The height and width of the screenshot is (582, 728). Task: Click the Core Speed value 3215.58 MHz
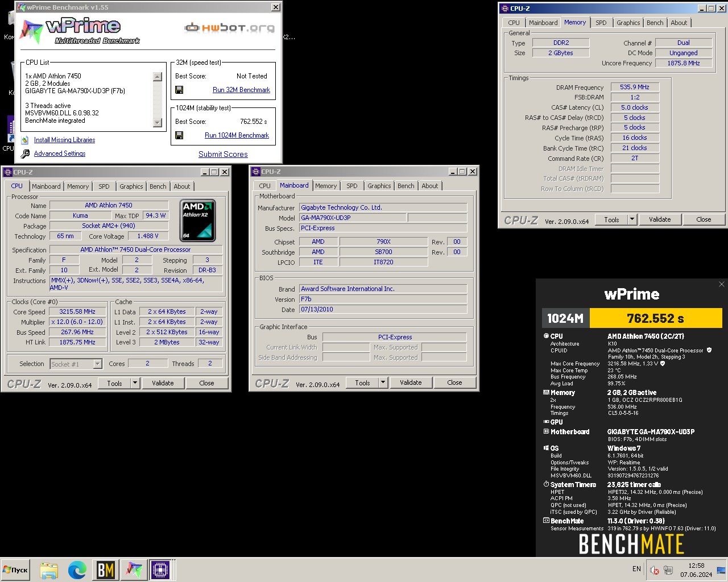click(x=77, y=311)
